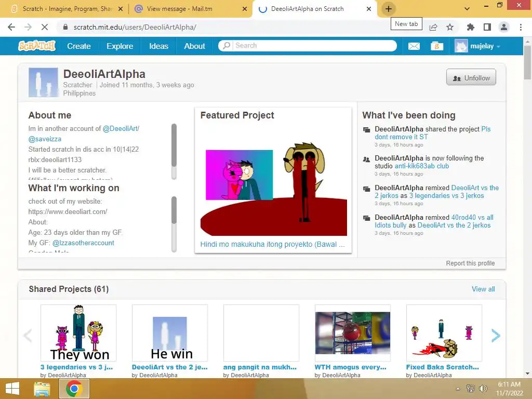
Task: Stop loading the page
Action: pos(45,27)
